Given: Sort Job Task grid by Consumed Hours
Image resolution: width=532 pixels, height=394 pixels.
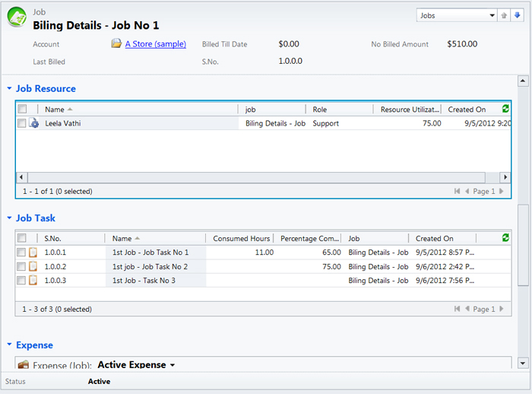Looking at the screenshot, I should [240, 238].
